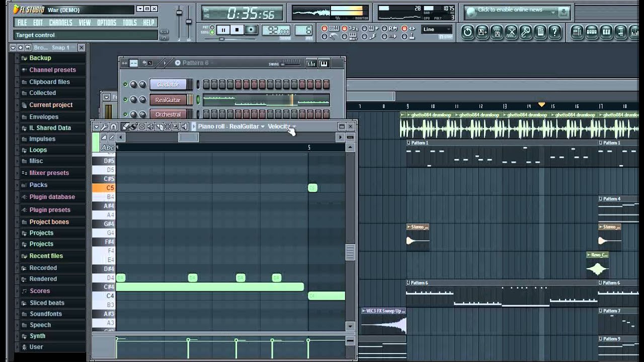Open the Velocity event dropdown
Viewport: 644px width, 362px height.
pyautogui.click(x=282, y=126)
